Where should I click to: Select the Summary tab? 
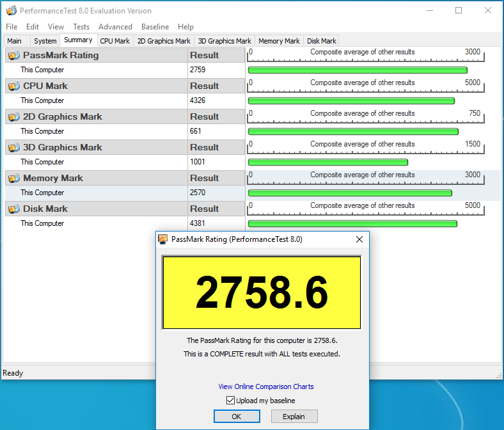(78, 40)
